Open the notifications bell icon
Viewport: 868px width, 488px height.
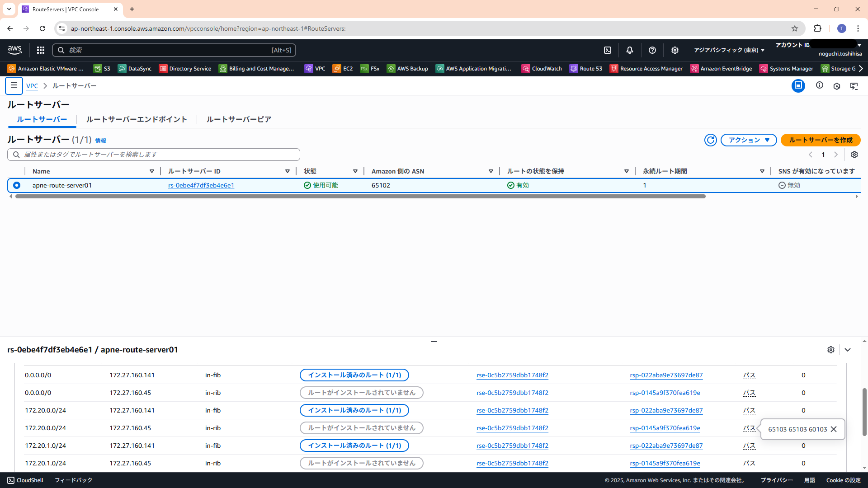click(x=629, y=50)
